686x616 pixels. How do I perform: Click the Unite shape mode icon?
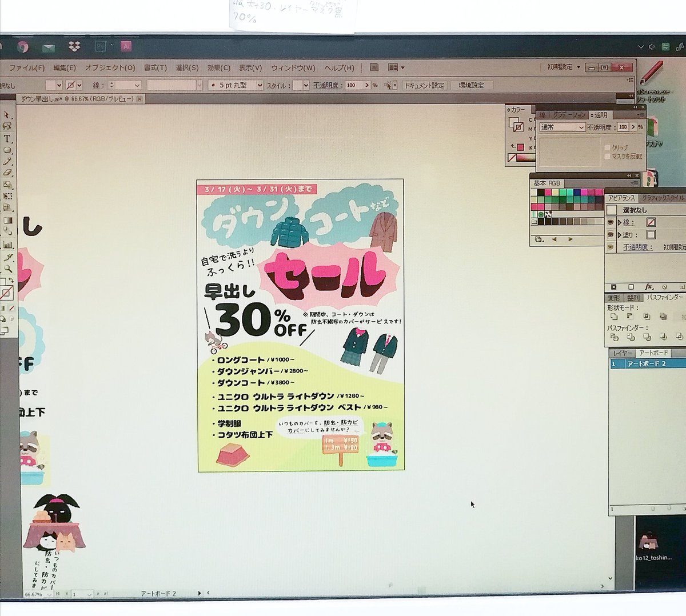coord(614,317)
